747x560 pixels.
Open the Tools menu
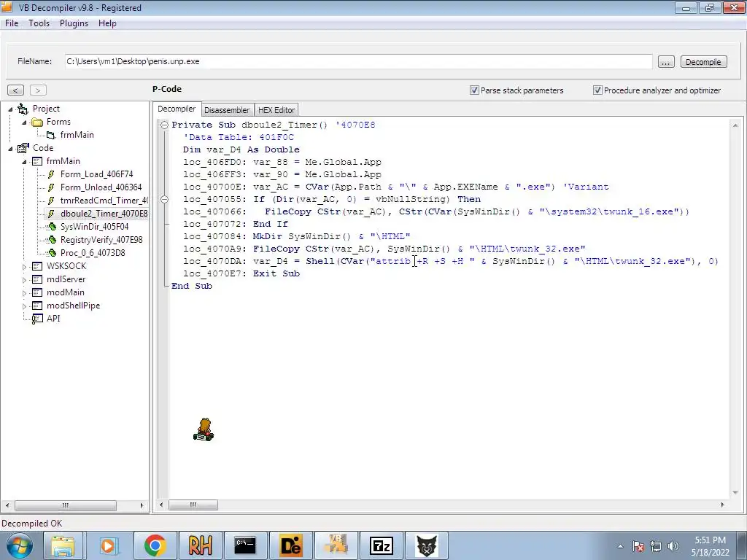(x=39, y=23)
